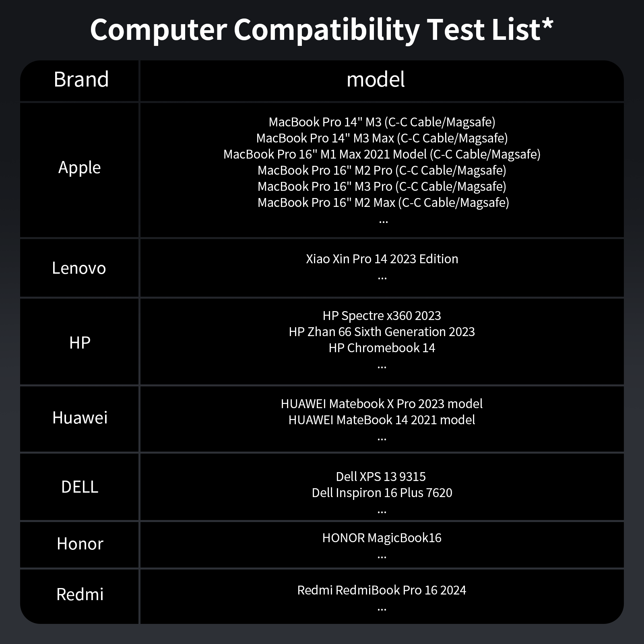Screen dimensions: 644x644
Task: Click HP Chromebook 14 model text
Action: (x=382, y=348)
